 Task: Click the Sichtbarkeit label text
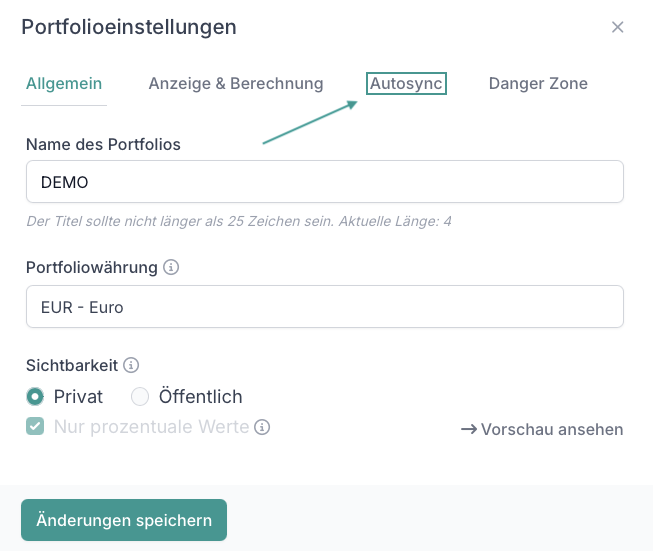click(x=72, y=365)
